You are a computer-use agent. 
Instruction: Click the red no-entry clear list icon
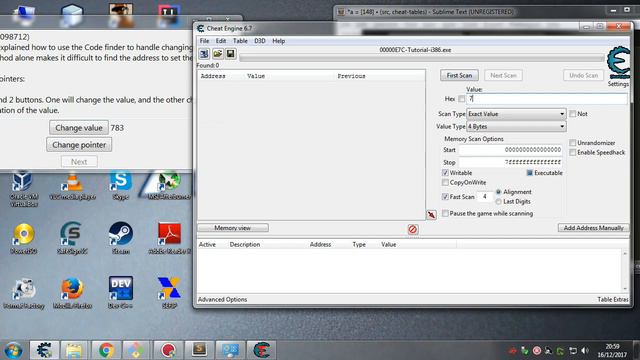point(413,229)
